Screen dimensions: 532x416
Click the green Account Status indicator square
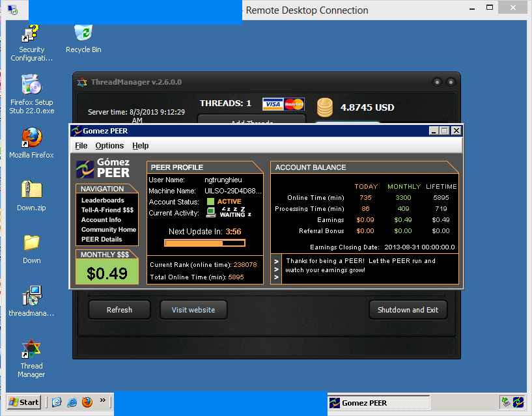coord(211,202)
